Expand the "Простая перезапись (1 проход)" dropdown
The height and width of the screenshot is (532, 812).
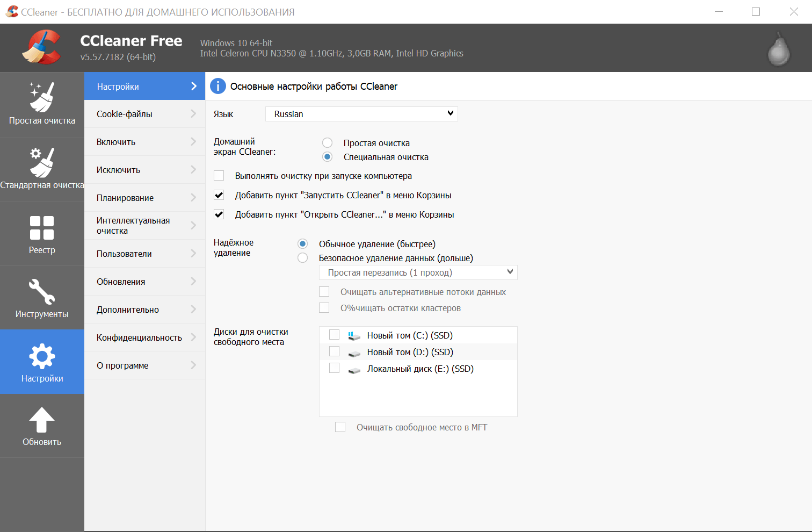coord(418,272)
